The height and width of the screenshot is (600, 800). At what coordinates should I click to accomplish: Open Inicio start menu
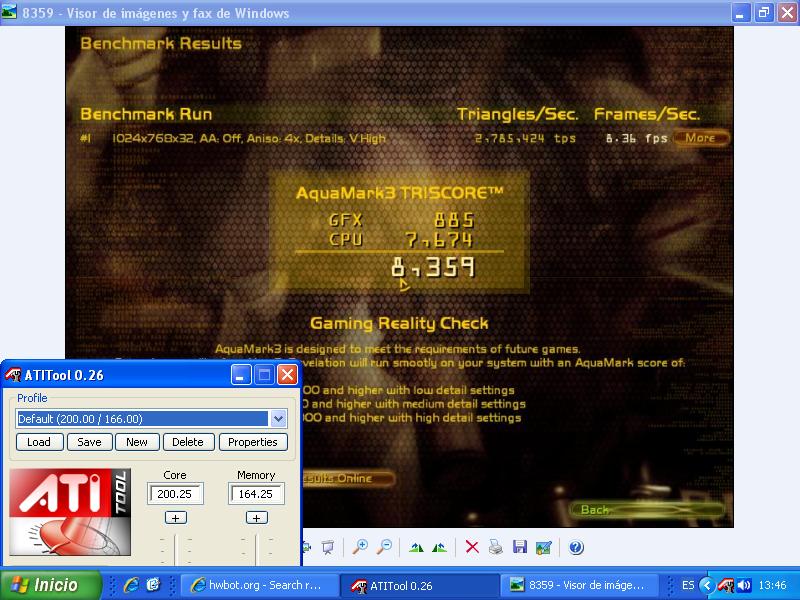(x=51, y=585)
